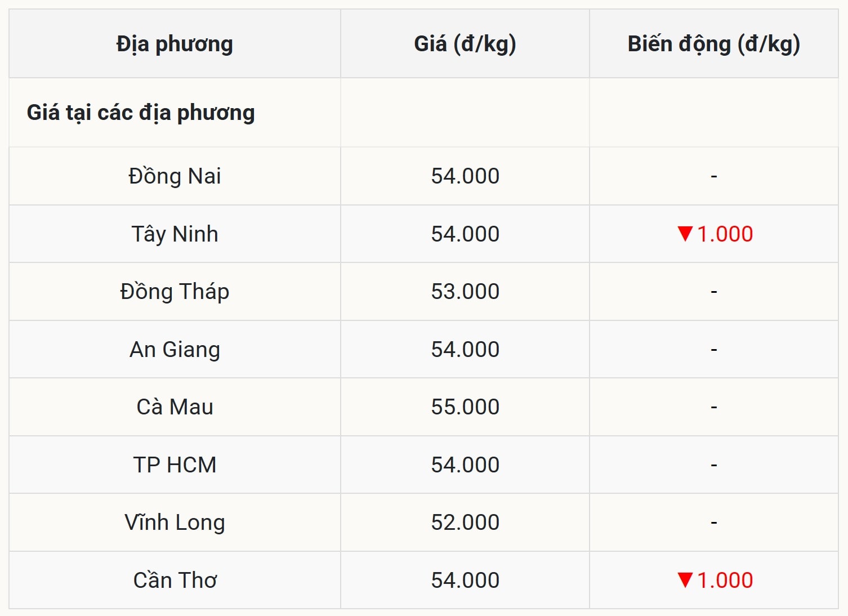Select the Đồng Nai row label

point(175,176)
